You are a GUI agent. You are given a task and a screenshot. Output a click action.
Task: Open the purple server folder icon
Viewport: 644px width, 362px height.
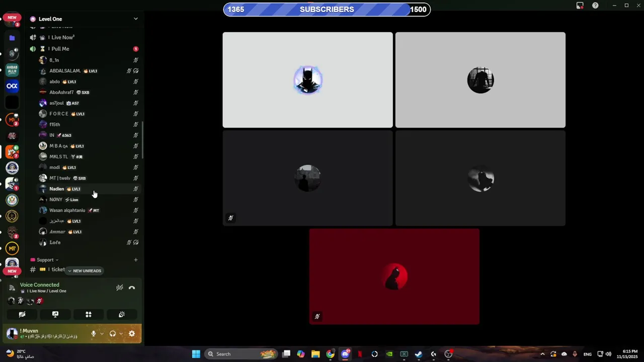pyautogui.click(x=12, y=38)
